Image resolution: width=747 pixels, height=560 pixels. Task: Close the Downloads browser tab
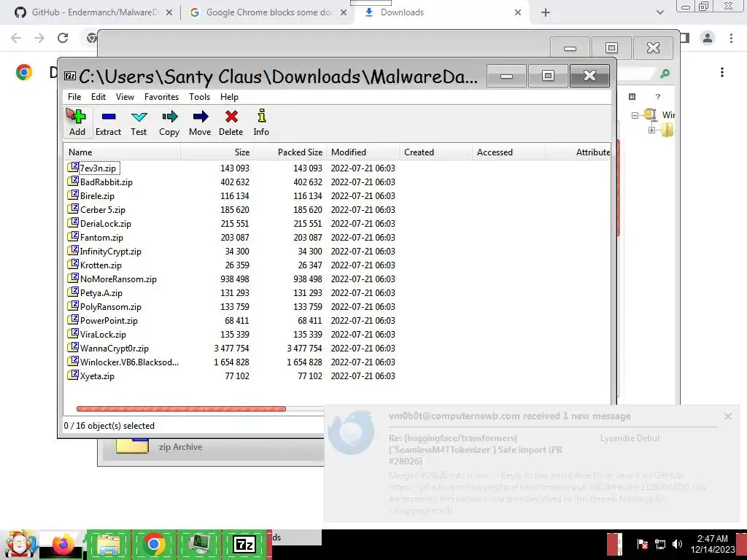click(518, 13)
